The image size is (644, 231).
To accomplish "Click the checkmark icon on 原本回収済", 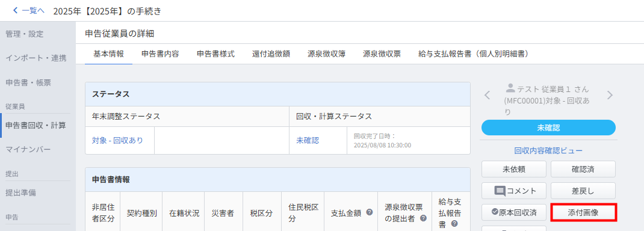I will (x=495, y=212).
